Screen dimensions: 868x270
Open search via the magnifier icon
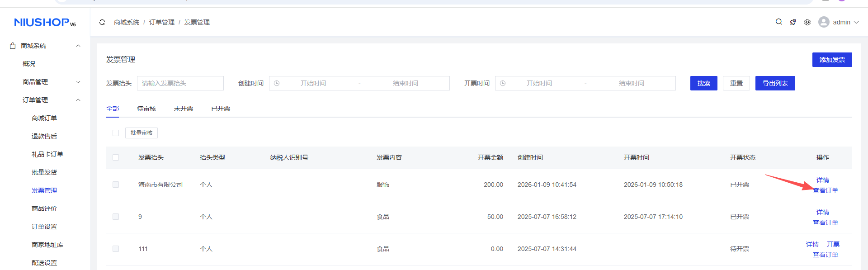778,22
